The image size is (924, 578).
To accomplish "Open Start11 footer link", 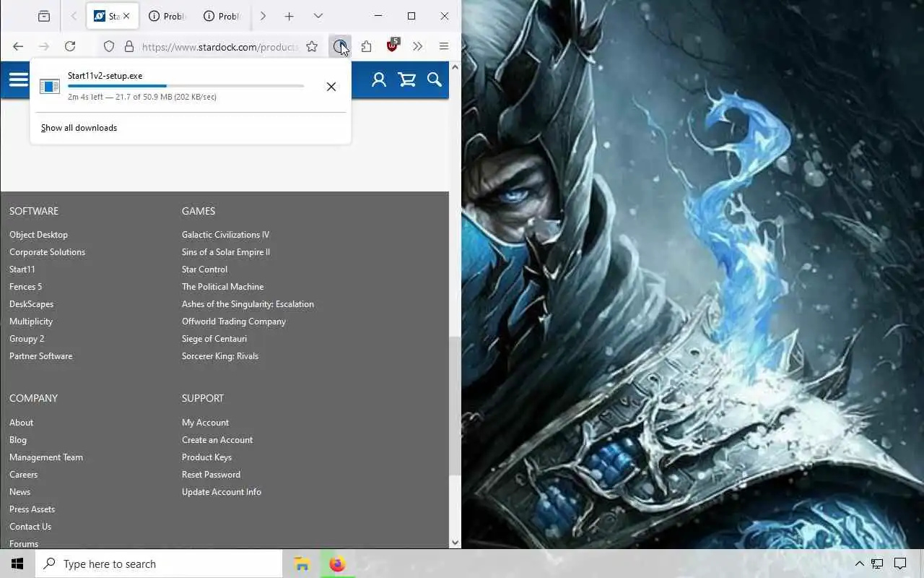I will [22, 269].
